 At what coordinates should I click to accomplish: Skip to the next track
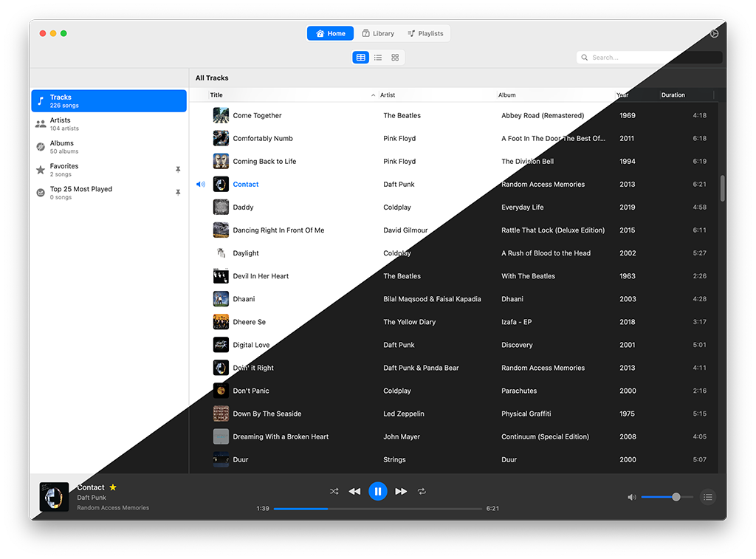point(401,491)
